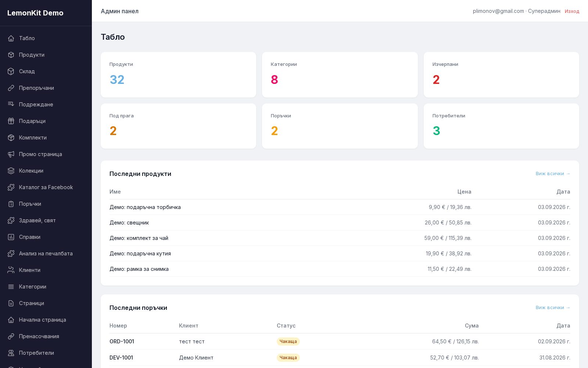
Task: Click the Пренасочвания link icon
Action: pyautogui.click(x=11, y=336)
